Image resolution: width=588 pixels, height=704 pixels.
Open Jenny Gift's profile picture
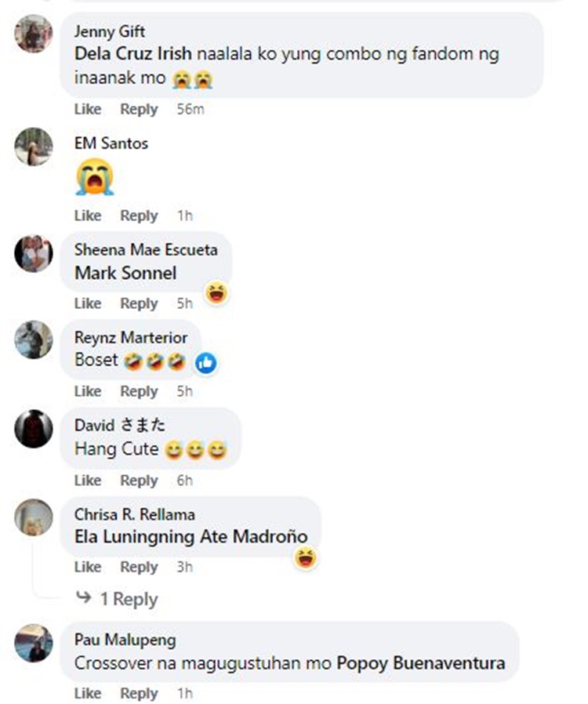point(34,34)
